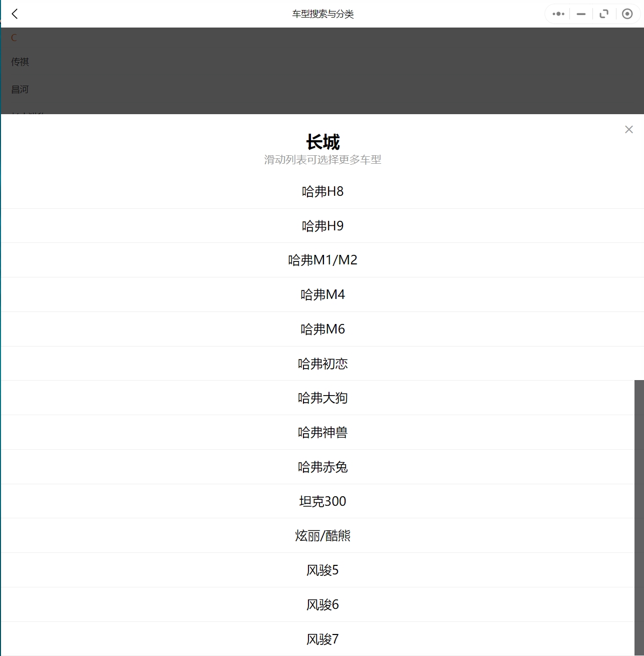Click the back arrow to leave 车型搜索与分类
The image size is (644, 656).
pyautogui.click(x=15, y=14)
